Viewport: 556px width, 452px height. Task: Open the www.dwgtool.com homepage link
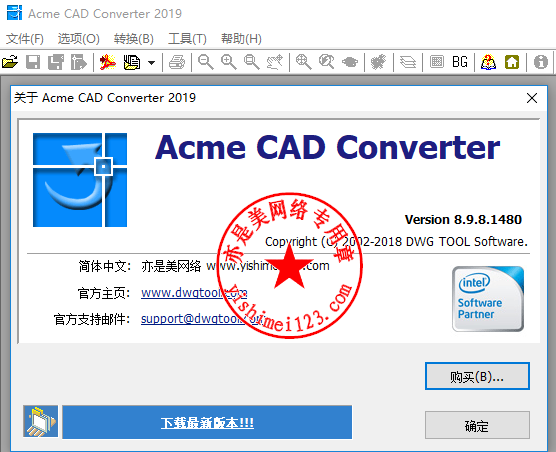pos(194,293)
